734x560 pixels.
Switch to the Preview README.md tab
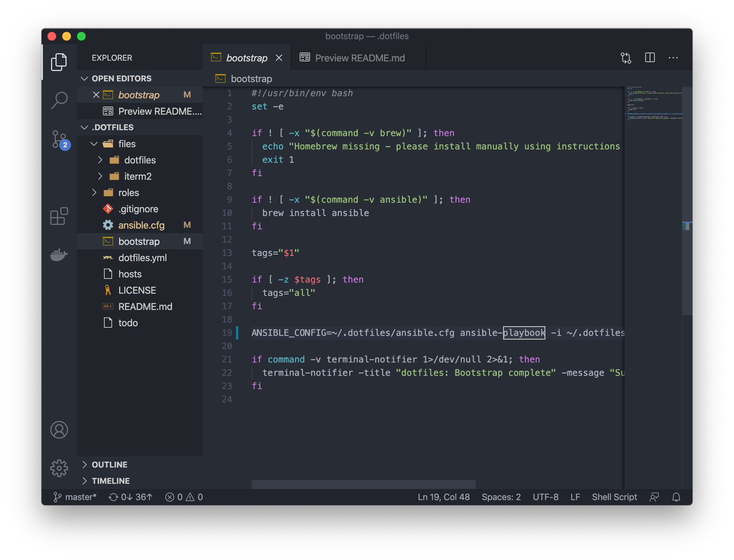click(x=359, y=58)
